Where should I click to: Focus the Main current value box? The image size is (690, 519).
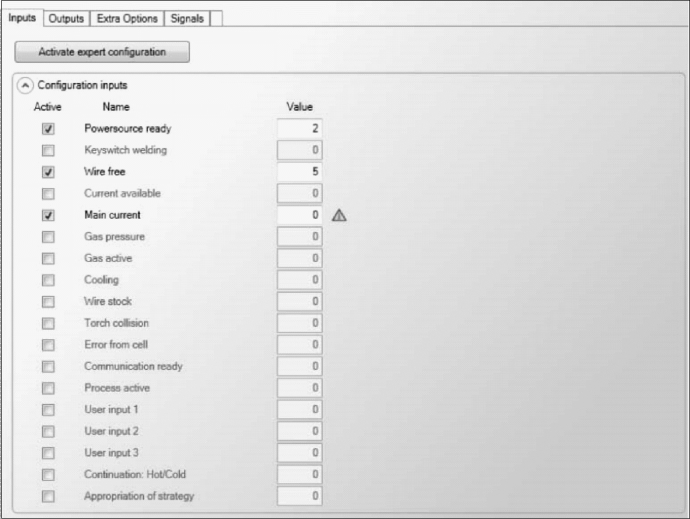click(x=300, y=215)
